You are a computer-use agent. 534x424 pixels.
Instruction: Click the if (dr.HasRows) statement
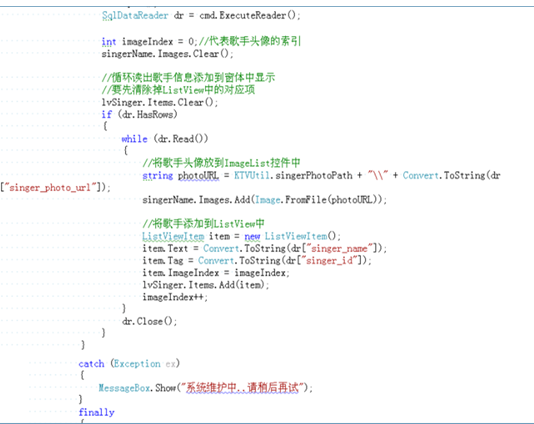(139, 114)
